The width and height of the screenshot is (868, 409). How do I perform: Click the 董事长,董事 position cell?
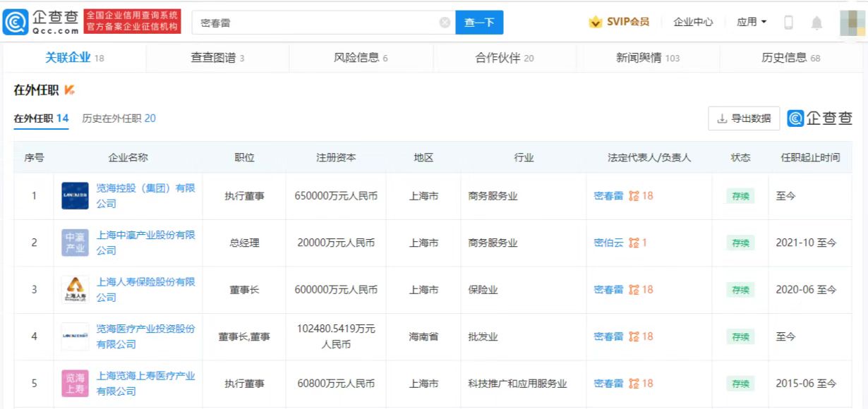[244, 336]
